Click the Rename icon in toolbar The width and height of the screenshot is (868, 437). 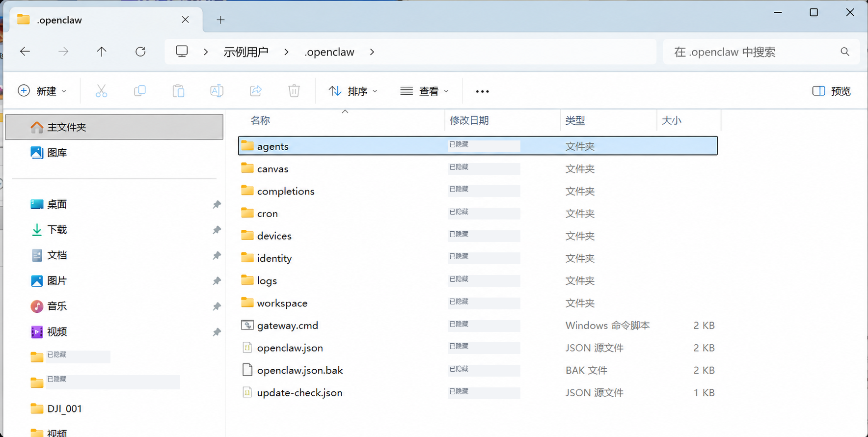[217, 91]
